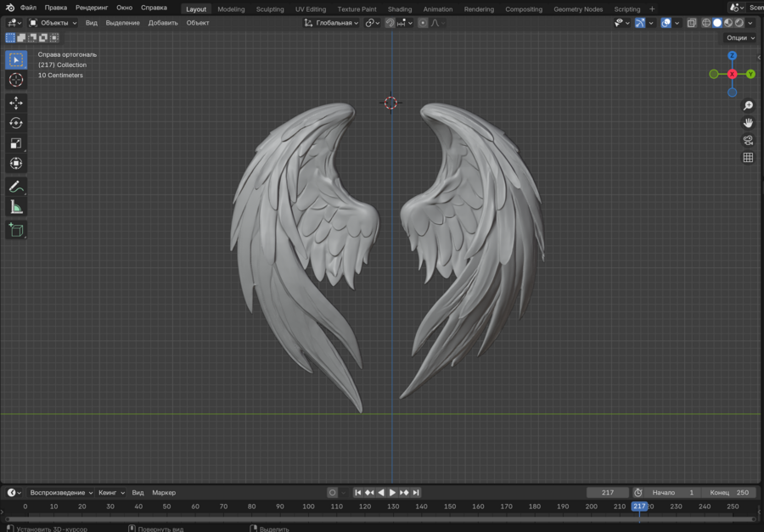The width and height of the screenshot is (764, 532).
Task: Toggle X-ray transparency mode
Action: tap(692, 23)
